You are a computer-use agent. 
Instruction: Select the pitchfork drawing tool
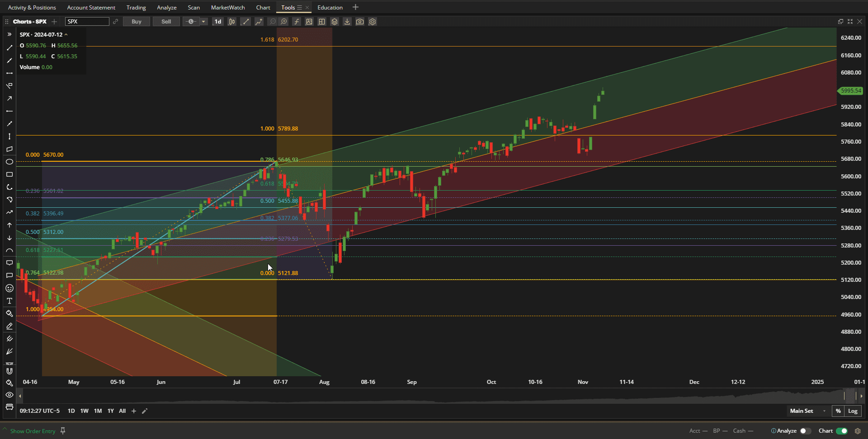[x=9, y=338]
